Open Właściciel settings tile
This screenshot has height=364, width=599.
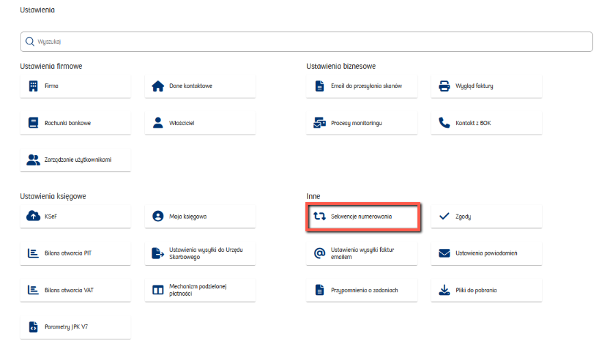click(x=200, y=123)
